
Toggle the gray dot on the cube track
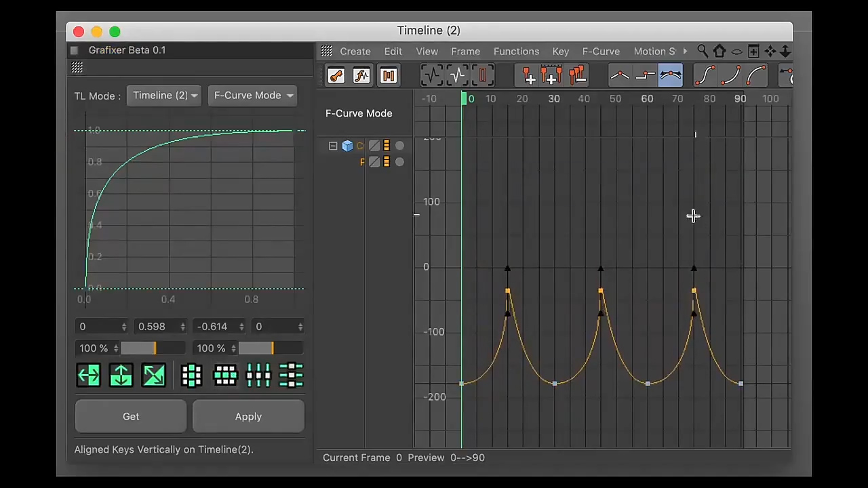coord(399,146)
